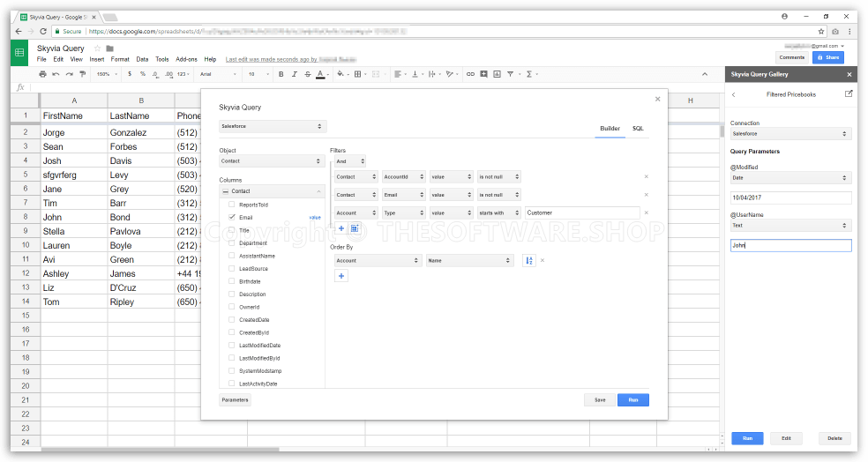Switch to the Builder tab
868x462 pixels.
tap(610, 129)
